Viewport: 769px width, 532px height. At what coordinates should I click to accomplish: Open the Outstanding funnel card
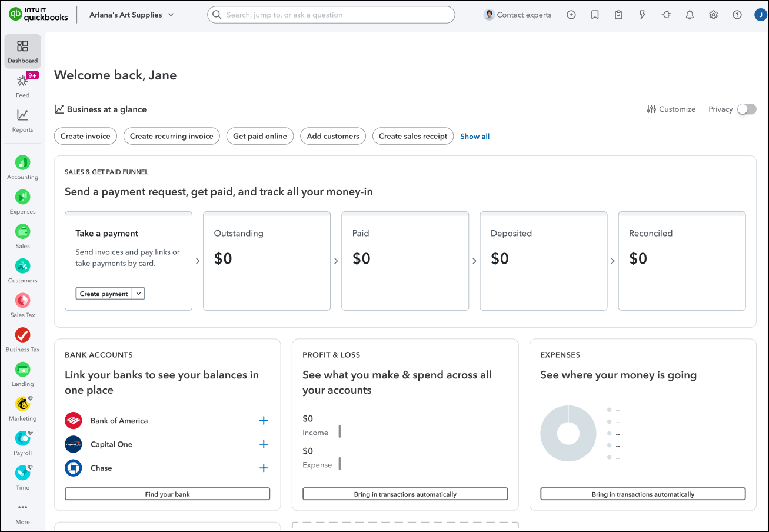pyautogui.click(x=267, y=261)
